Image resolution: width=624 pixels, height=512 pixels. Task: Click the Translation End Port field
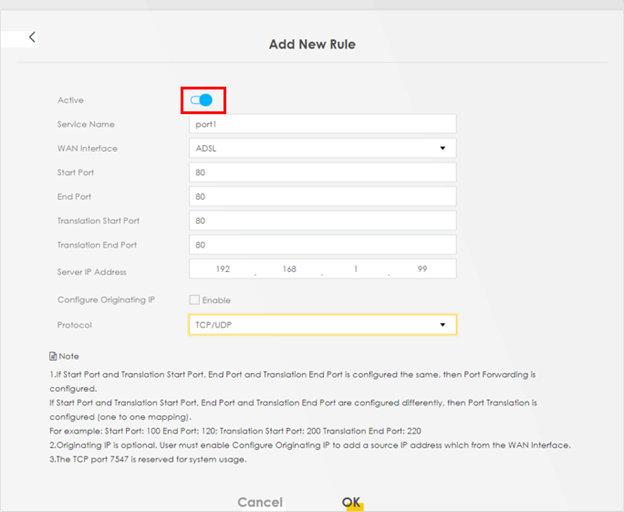(x=323, y=245)
